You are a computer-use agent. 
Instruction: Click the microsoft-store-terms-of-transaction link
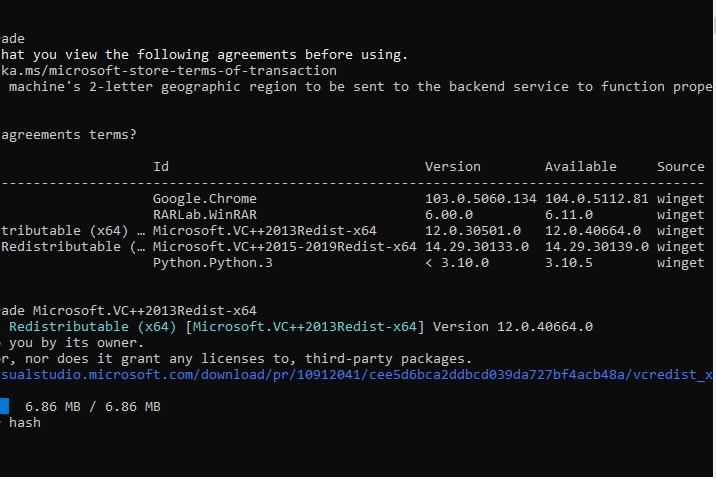(x=168, y=71)
